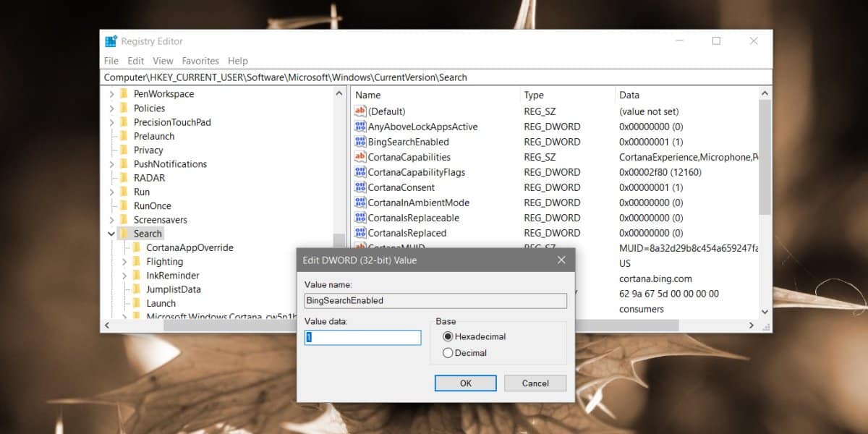Select the CortanaIsReplaced DWORD icon

[x=360, y=233]
